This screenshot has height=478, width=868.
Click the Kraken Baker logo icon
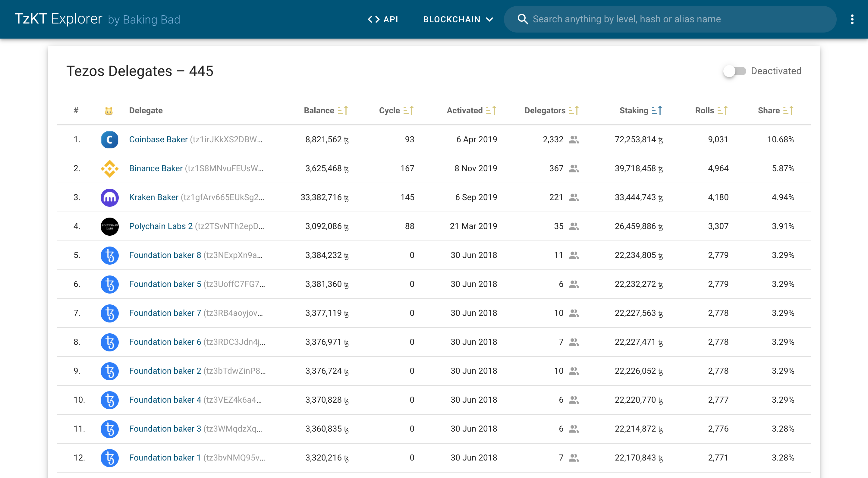[x=109, y=197]
